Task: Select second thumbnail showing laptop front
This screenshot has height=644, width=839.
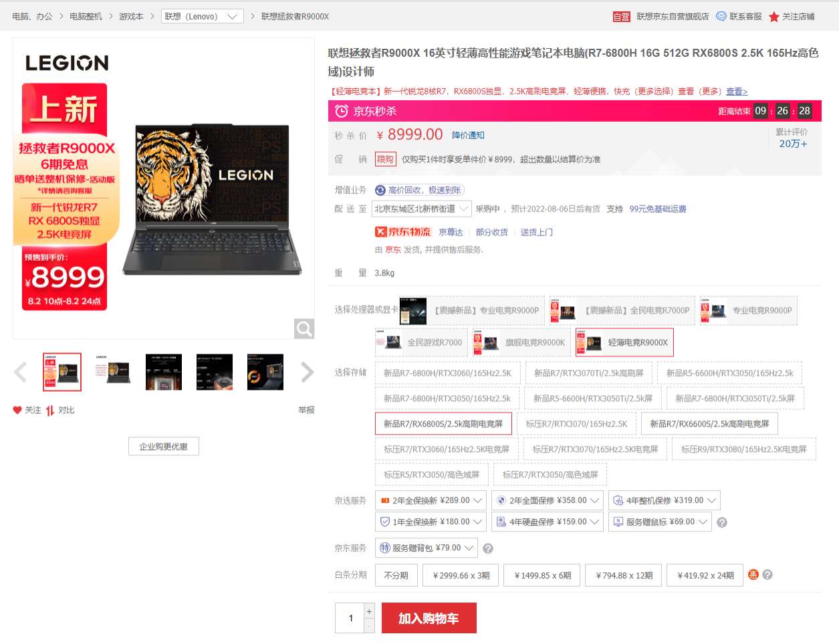Action: 113,372
